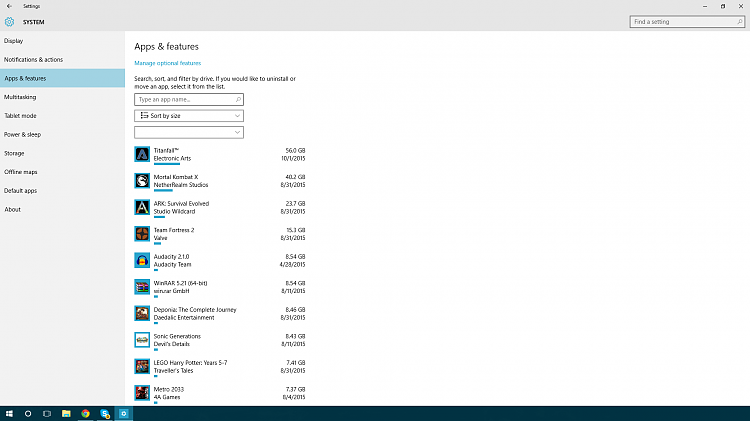Click the Apps & features heading
This screenshot has height=421, width=750.
166,46
